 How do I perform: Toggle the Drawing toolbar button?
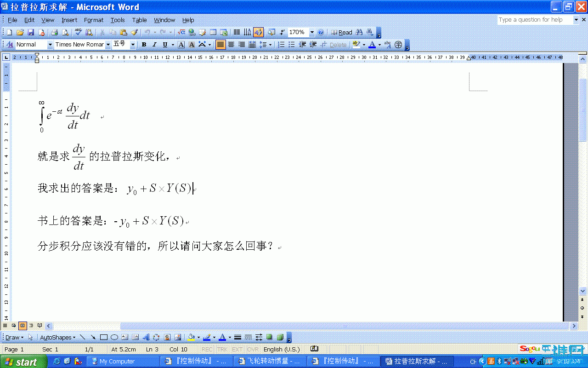click(258, 32)
